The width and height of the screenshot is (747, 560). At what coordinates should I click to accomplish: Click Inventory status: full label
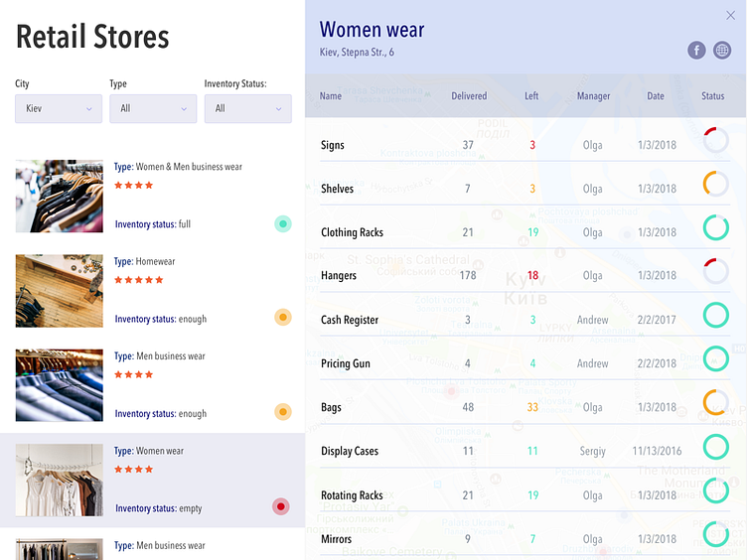(x=153, y=224)
